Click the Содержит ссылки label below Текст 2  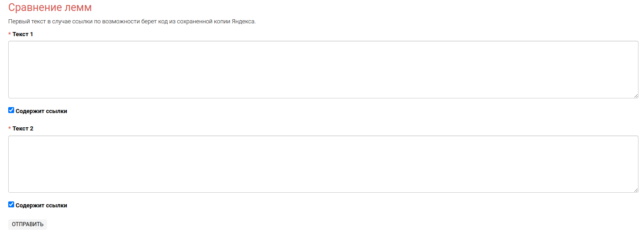41,206
